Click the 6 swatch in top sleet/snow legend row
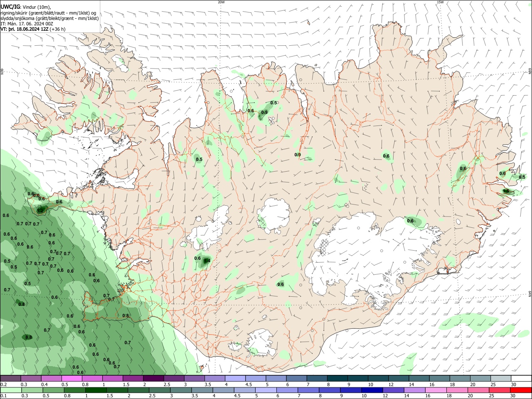The width and height of the screenshot is (532, 399). [x=296, y=378]
